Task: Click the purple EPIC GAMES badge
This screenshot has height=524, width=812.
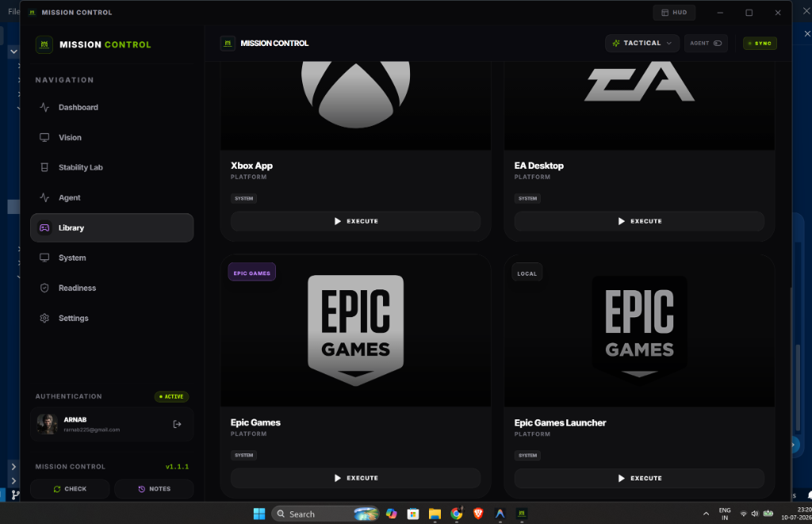Action: coord(251,273)
